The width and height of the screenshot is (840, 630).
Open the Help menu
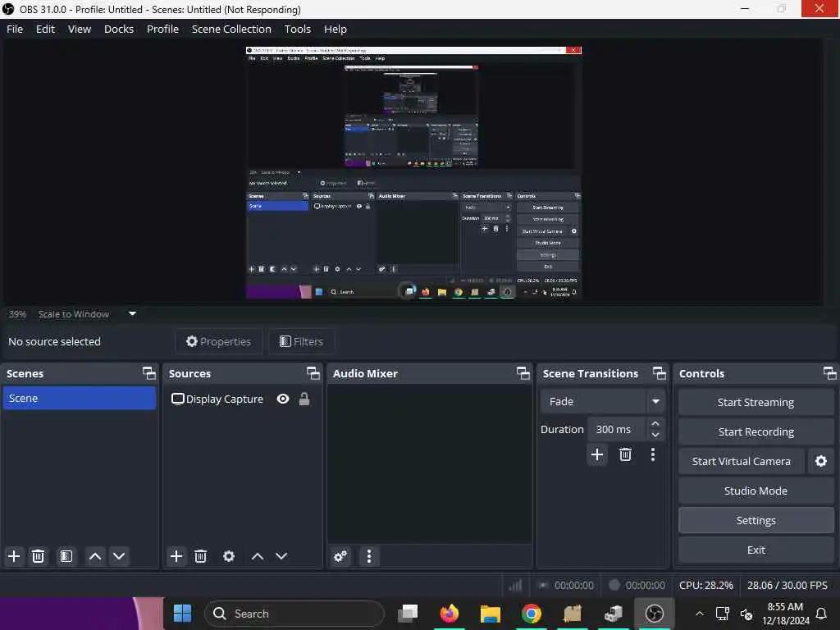click(x=336, y=29)
